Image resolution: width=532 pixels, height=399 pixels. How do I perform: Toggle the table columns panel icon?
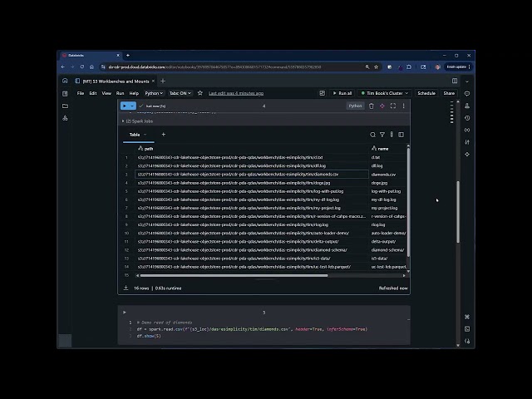(401, 135)
